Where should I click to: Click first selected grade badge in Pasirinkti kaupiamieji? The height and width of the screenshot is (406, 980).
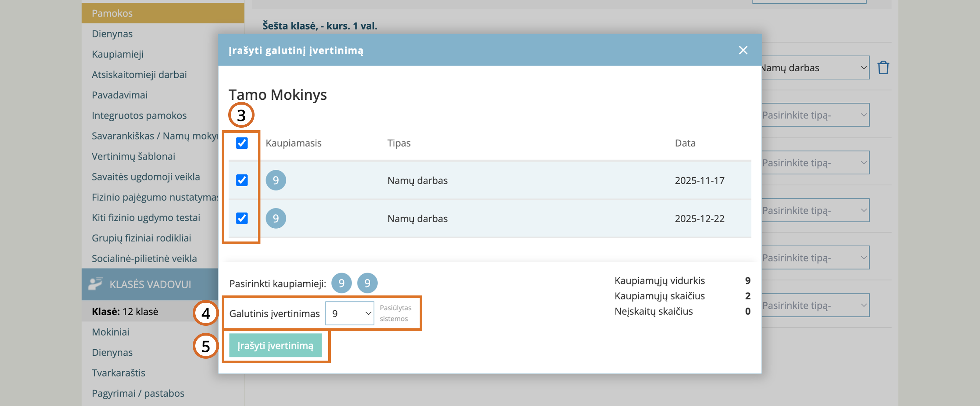coord(341,283)
